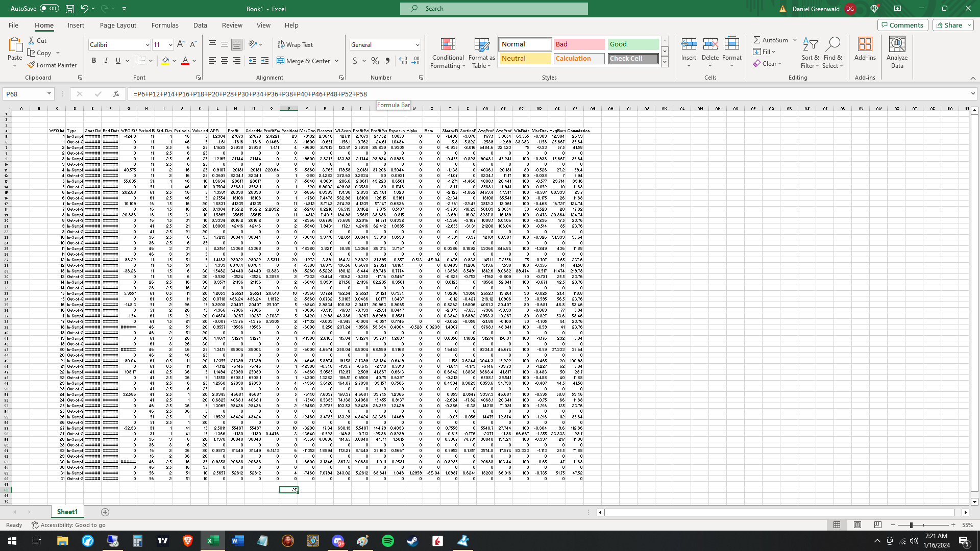Click the Increase Decimal icon
This screenshot has width=980, height=551.
click(x=403, y=61)
